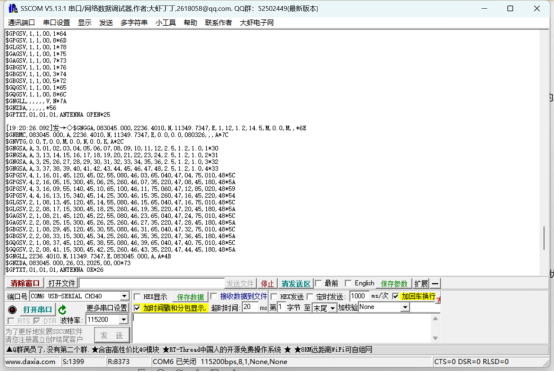Click the 扩展 button

(421, 283)
